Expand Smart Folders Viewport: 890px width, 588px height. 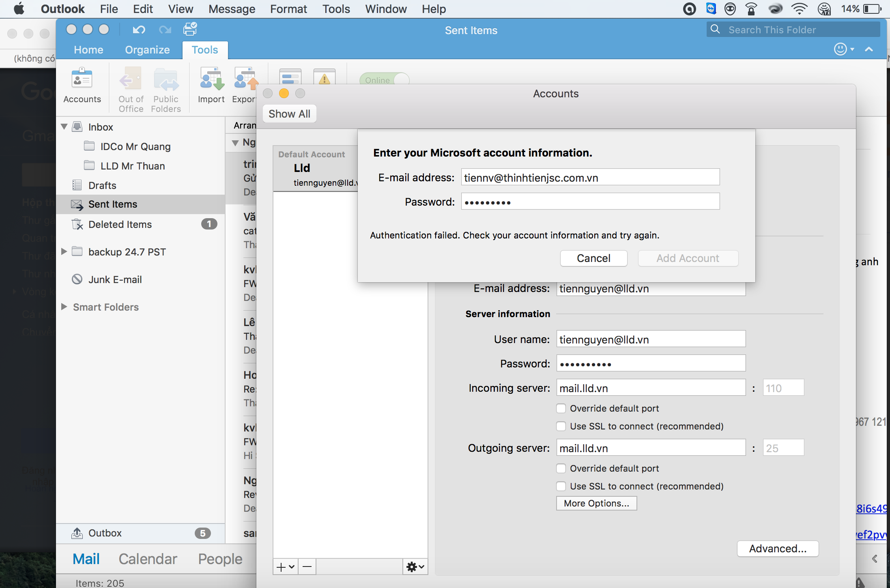click(64, 307)
